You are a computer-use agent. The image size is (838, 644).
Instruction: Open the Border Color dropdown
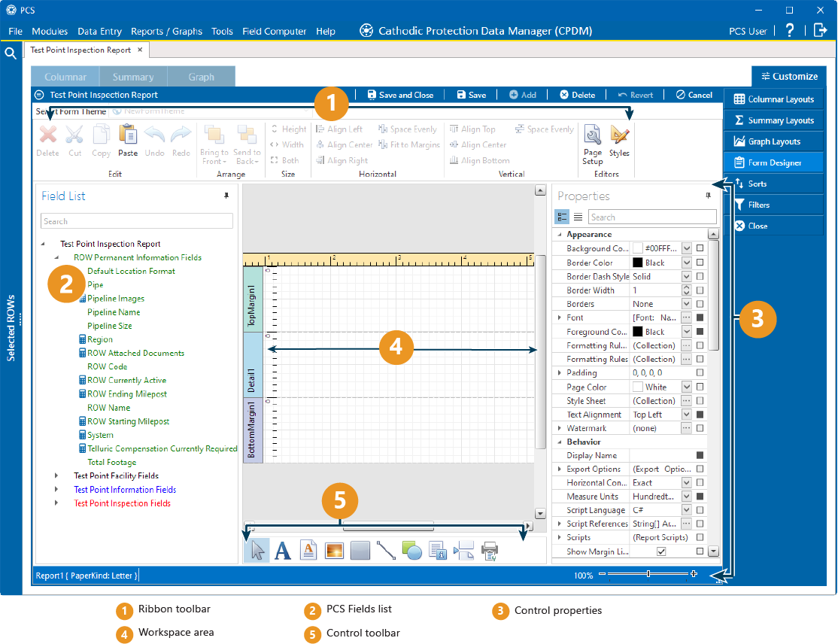pos(686,263)
